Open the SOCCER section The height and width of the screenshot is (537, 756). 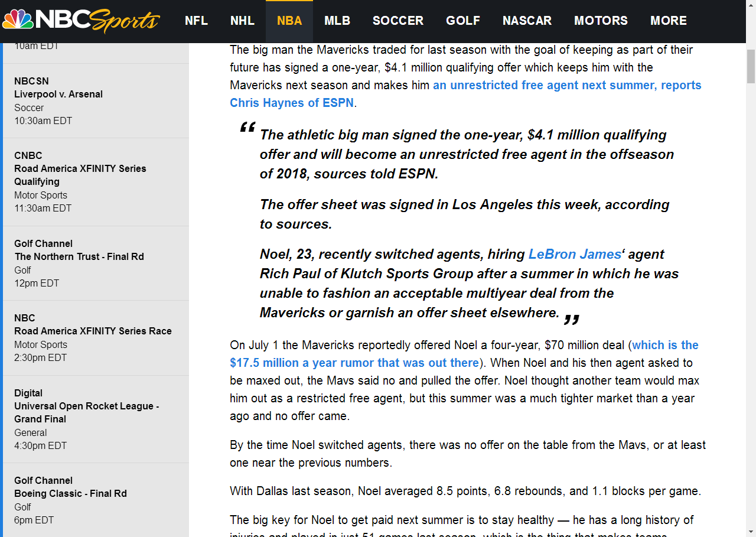(x=398, y=21)
